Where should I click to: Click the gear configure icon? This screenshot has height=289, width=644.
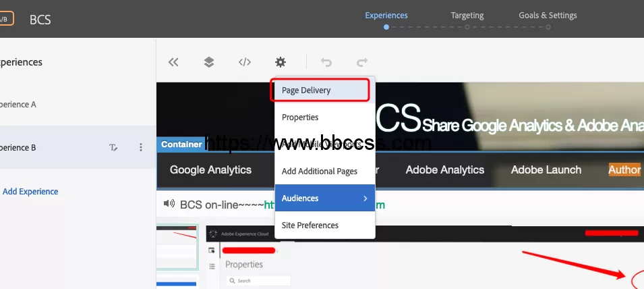click(281, 62)
